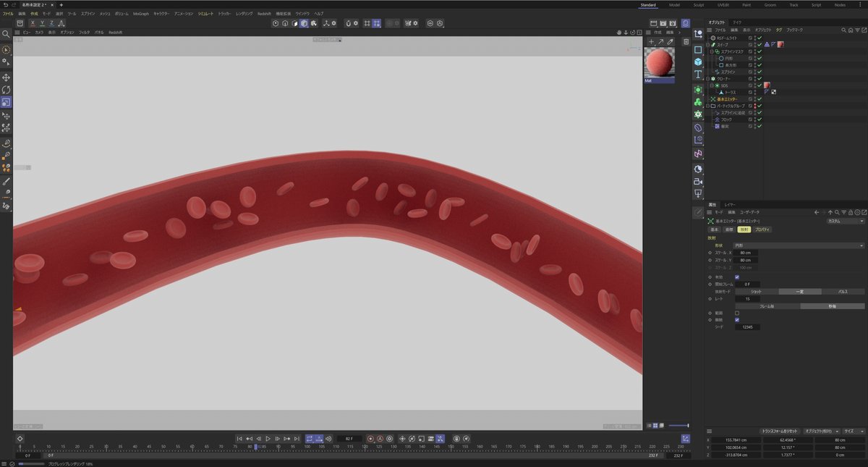Switch to the レイヤー tab

tap(731, 205)
